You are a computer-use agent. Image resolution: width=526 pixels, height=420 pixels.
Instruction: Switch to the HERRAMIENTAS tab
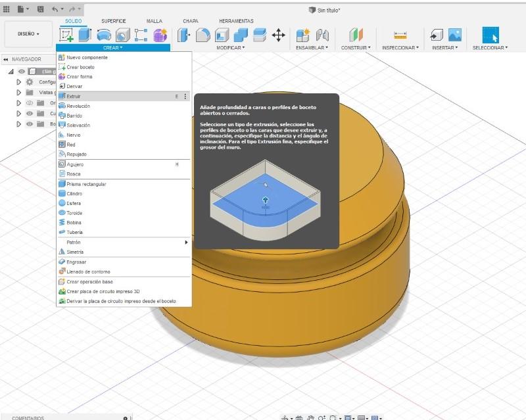[236, 21]
